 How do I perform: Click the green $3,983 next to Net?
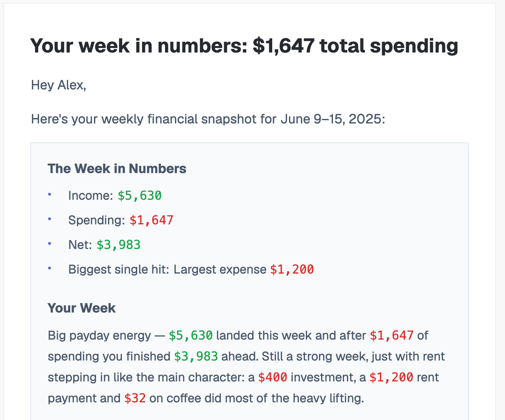(x=119, y=245)
